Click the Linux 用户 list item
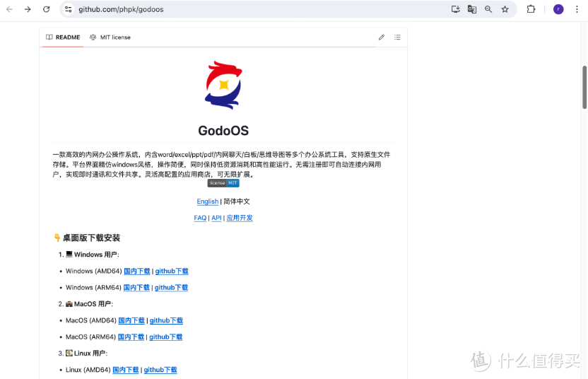The width and height of the screenshot is (588, 379). click(87, 353)
